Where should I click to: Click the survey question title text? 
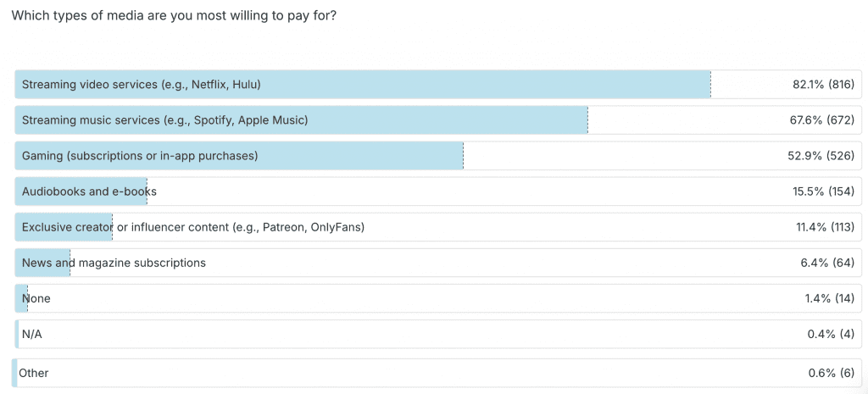(x=174, y=15)
